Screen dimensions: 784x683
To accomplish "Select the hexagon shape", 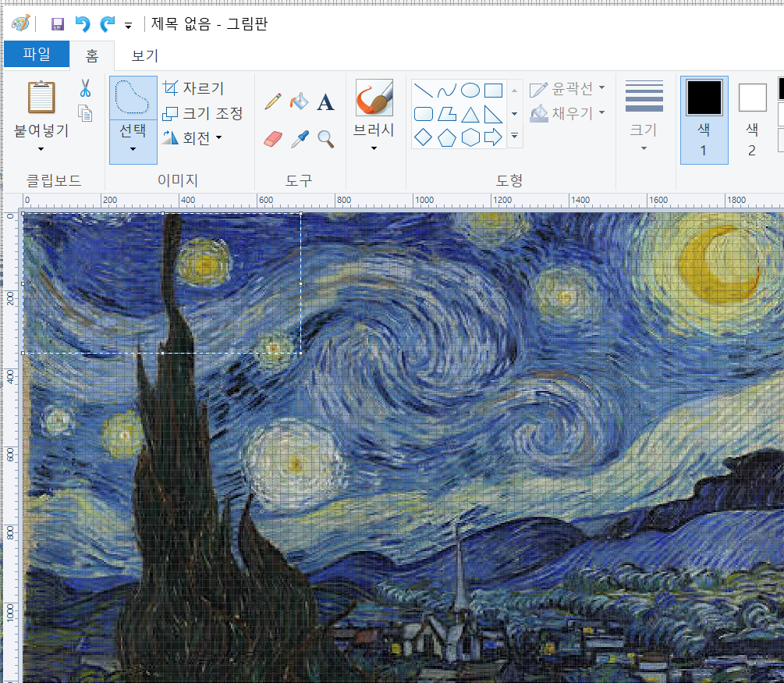I will coord(470,137).
